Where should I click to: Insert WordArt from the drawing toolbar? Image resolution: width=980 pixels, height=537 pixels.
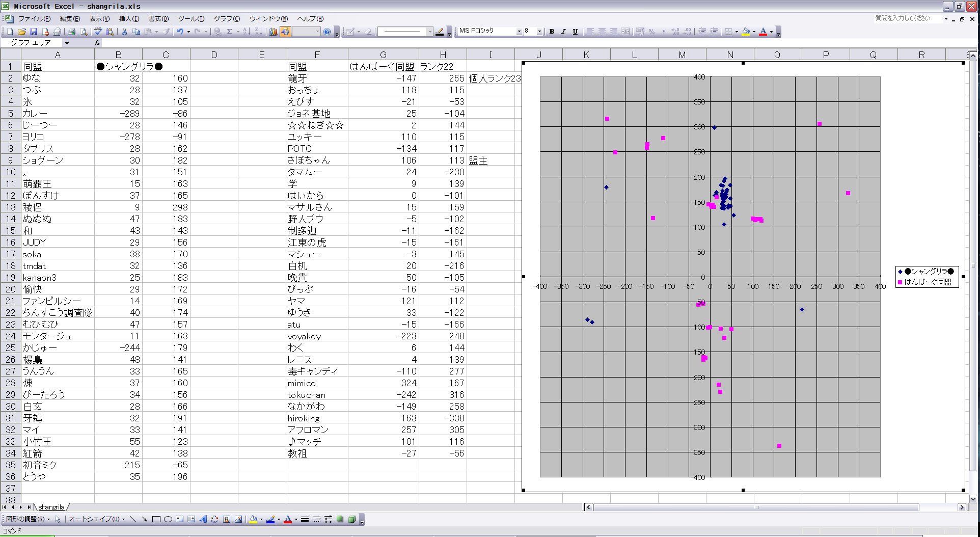(203, 519)
